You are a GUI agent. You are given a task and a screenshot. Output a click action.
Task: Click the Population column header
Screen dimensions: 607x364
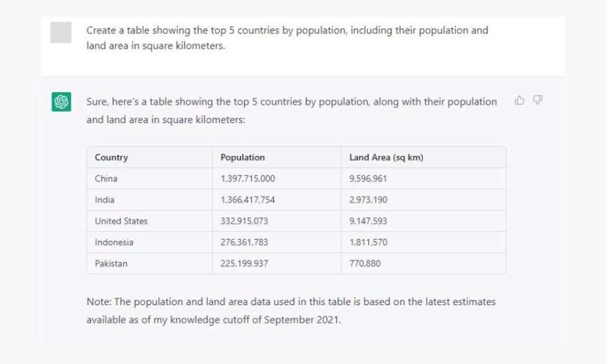(x=243, y=157)
